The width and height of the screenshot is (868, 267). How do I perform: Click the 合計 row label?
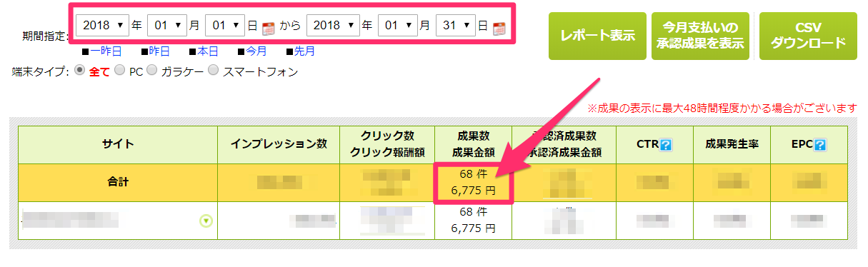[x=118, y=182]
